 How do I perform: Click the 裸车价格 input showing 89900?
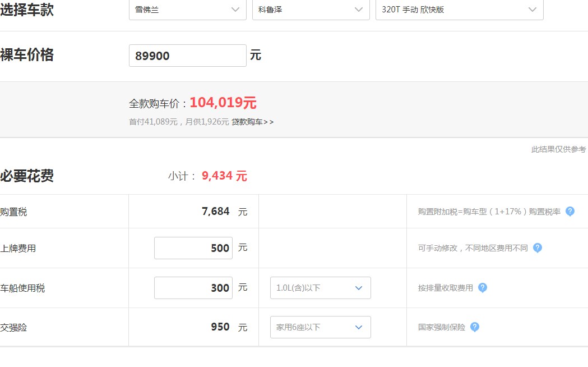[188, 56]
